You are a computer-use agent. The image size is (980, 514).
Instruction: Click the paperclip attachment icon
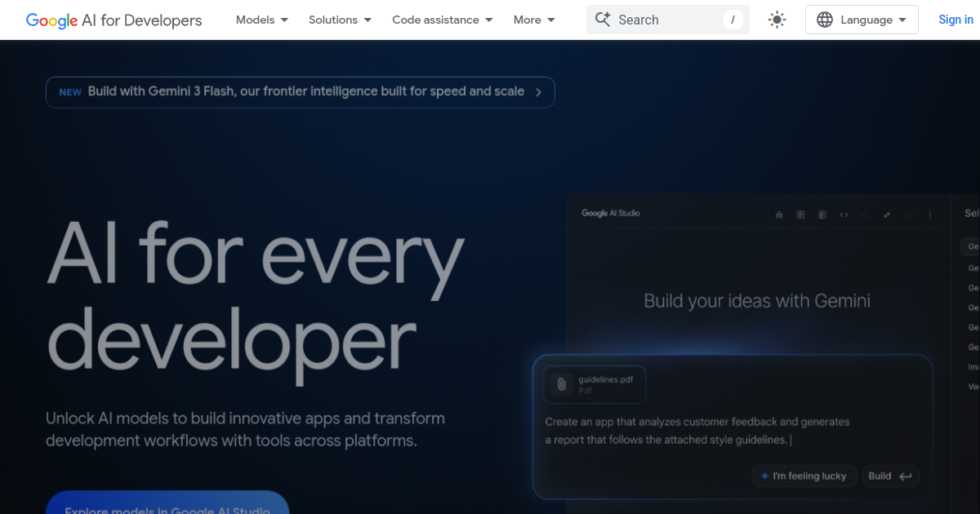click(561, 384)
